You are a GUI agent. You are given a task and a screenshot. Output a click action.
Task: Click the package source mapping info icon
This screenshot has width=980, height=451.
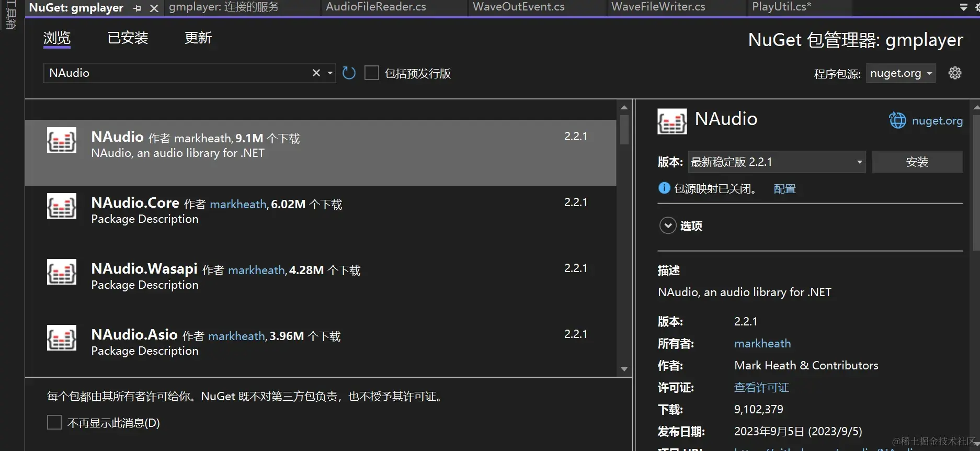(x=664, y=188)
